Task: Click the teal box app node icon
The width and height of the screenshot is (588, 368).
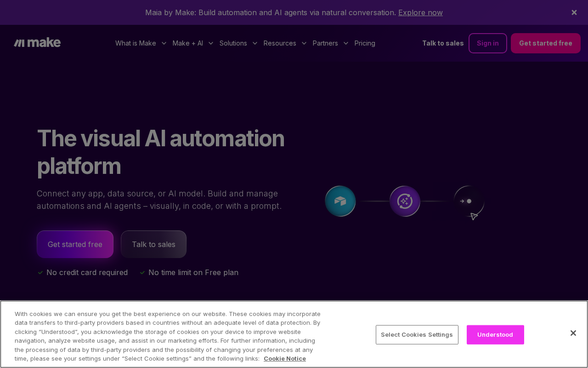Action: click(340, 201)
